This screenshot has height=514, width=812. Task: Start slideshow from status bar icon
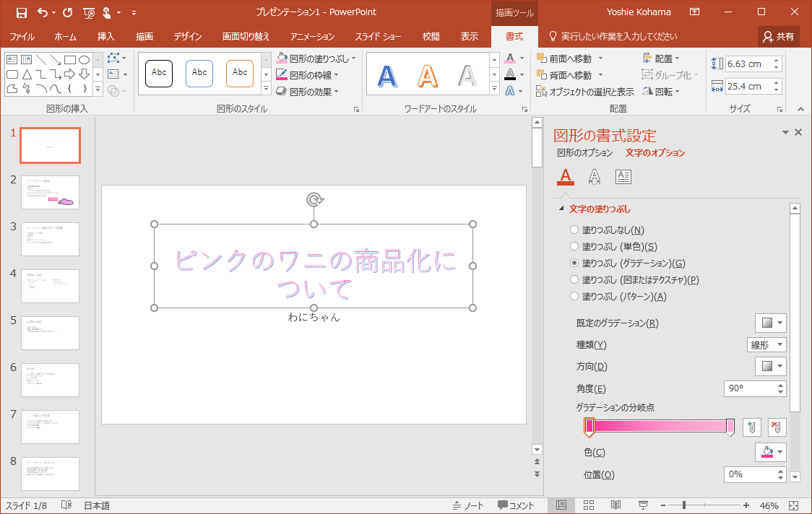click(643, 505)
